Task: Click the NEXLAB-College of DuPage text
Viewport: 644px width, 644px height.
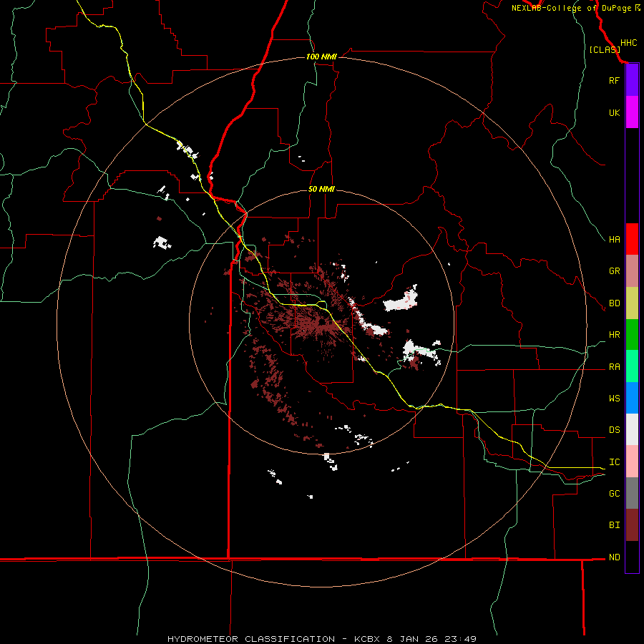Action: 572,8
